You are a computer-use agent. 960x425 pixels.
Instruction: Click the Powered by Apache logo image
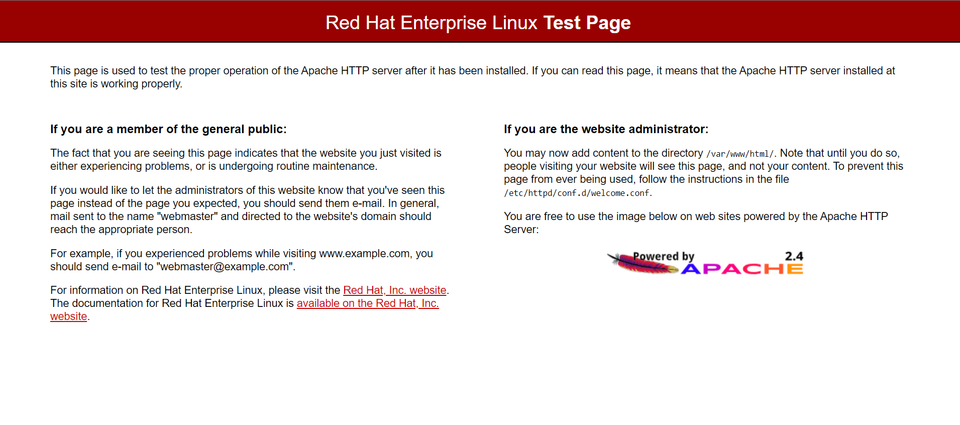(x=705, y=262)
